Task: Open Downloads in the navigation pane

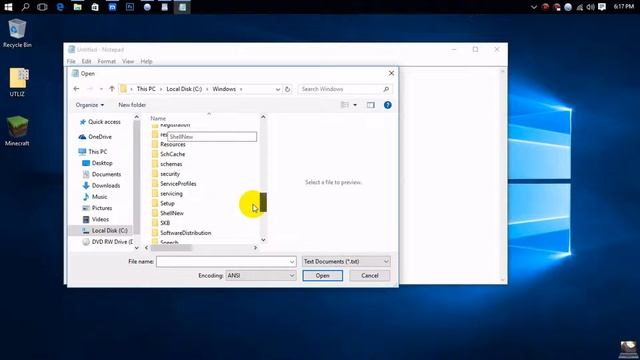Action: [101, 185]
